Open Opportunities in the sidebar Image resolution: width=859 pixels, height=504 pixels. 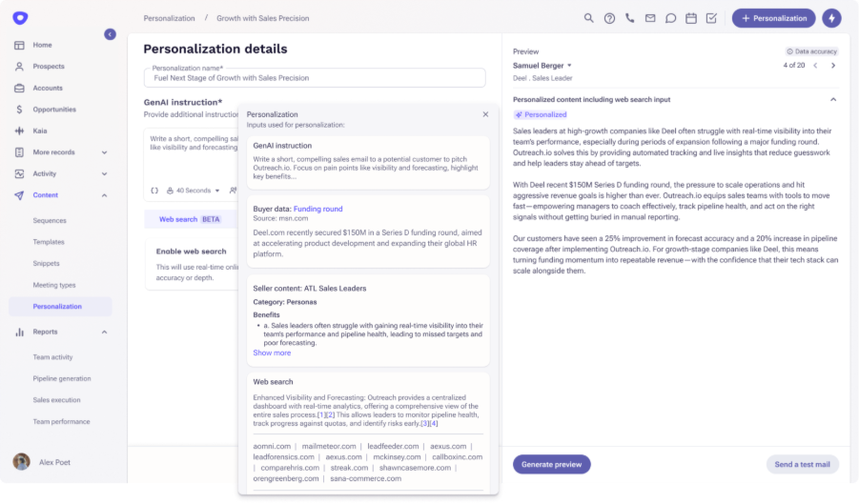tap(54, 110)
